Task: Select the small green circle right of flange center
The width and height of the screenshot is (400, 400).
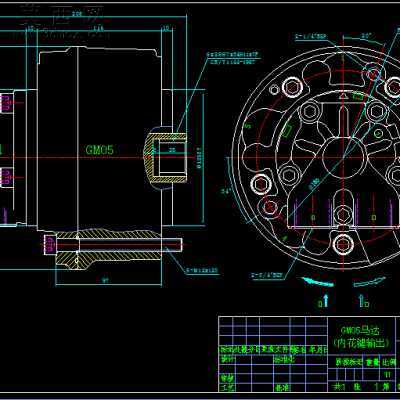Action: coord(378,134)
